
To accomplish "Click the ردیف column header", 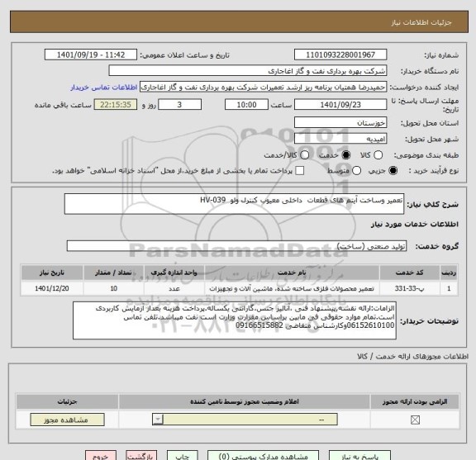I will coord(449,273).
